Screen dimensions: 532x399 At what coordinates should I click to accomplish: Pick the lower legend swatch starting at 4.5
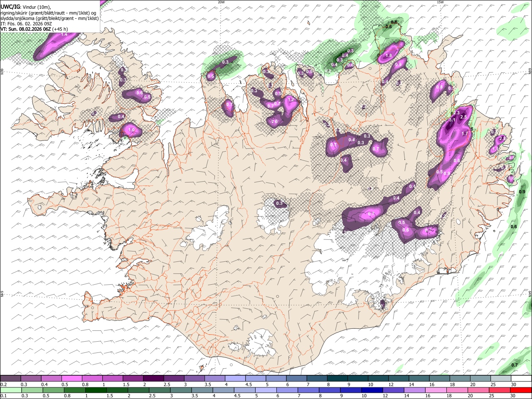click(244, 390)
